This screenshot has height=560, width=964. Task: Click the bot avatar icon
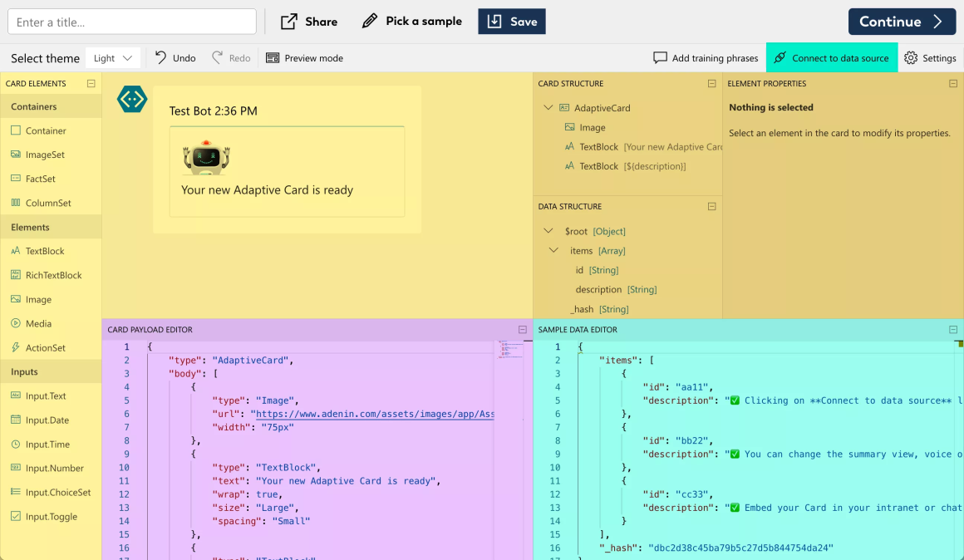[x=131, y=99]
